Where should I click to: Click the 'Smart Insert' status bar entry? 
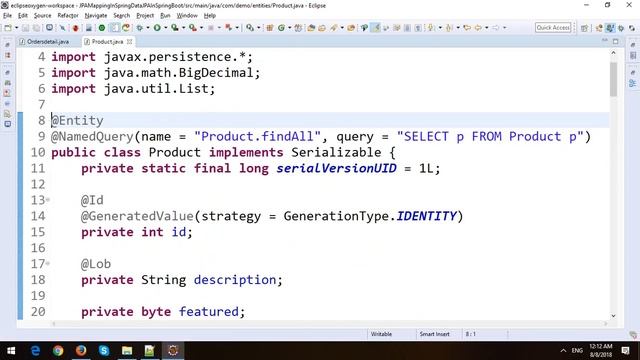click(x=434, y=334)
